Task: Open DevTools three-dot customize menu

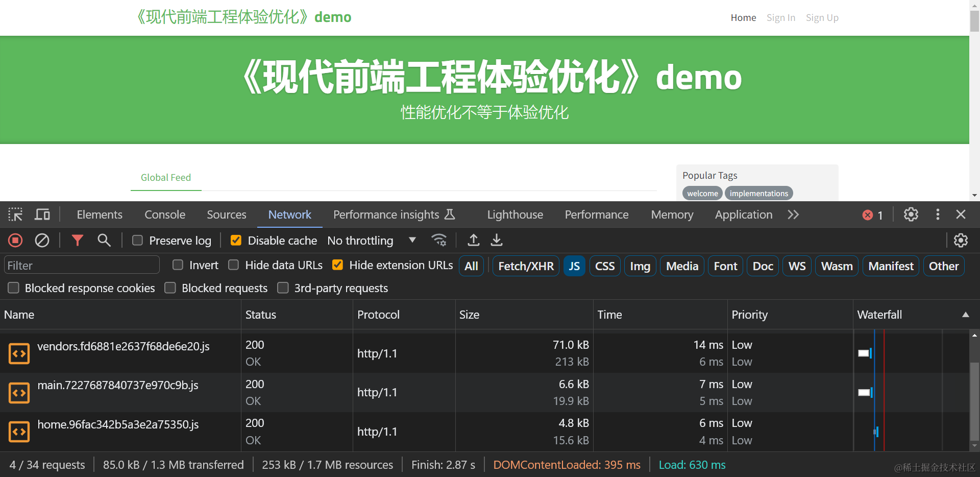Action: point(937,214)
